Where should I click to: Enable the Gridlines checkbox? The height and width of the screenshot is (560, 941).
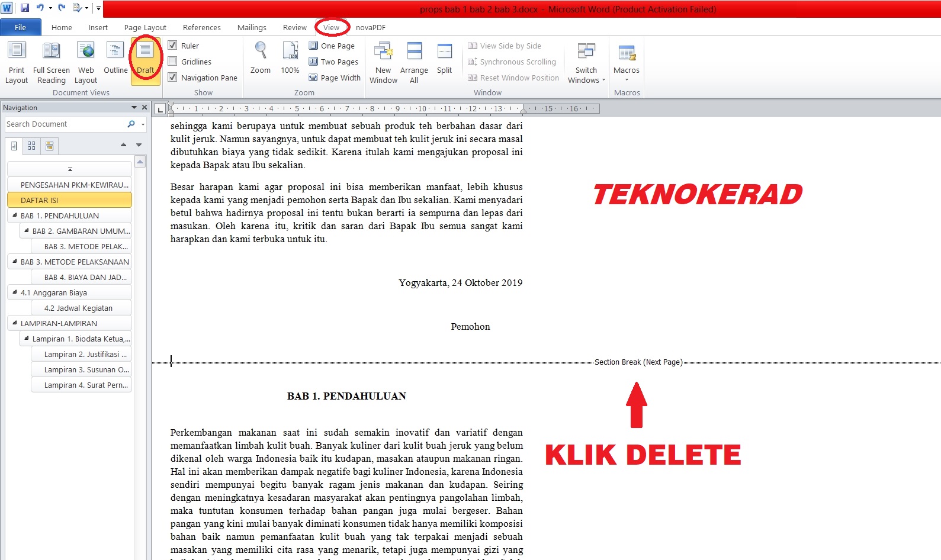pos(172,61)
